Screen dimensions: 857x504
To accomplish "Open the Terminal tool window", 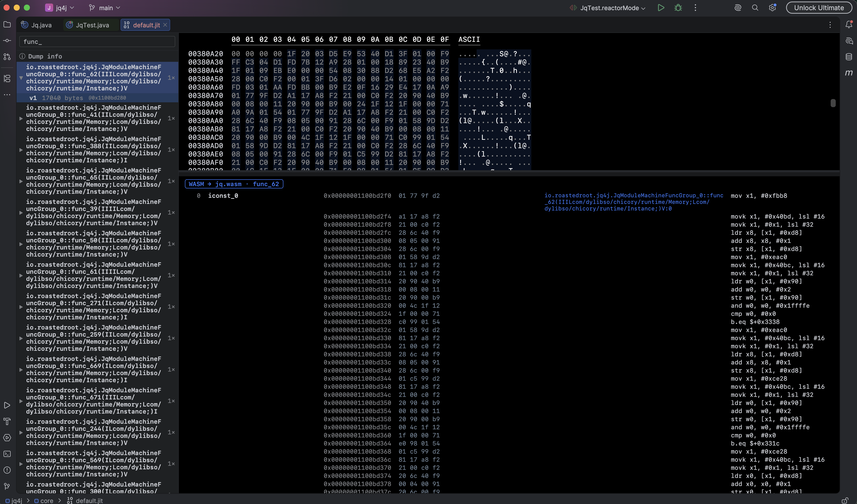I will 7,454.
